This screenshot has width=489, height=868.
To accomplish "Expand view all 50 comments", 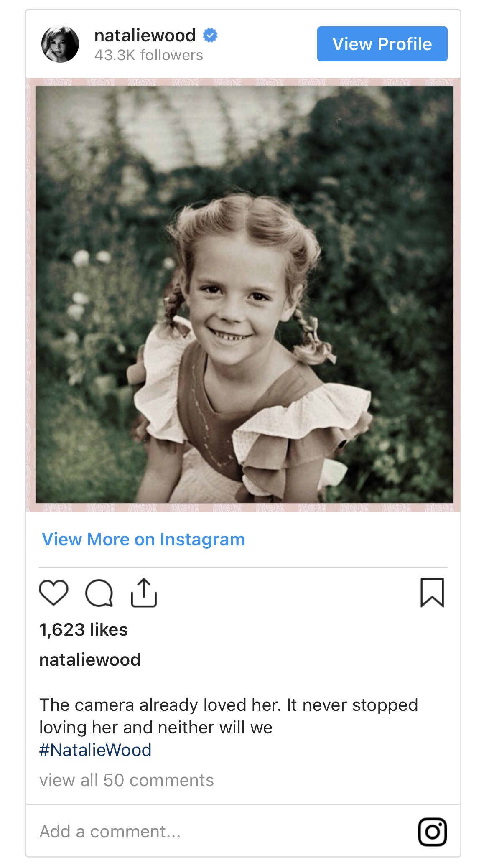I will [127, 780].
